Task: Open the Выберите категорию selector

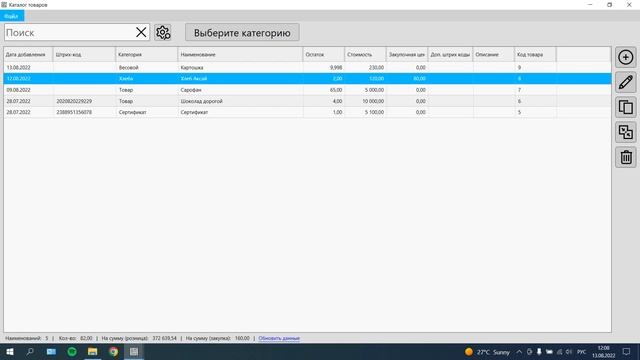Action: 242,32
